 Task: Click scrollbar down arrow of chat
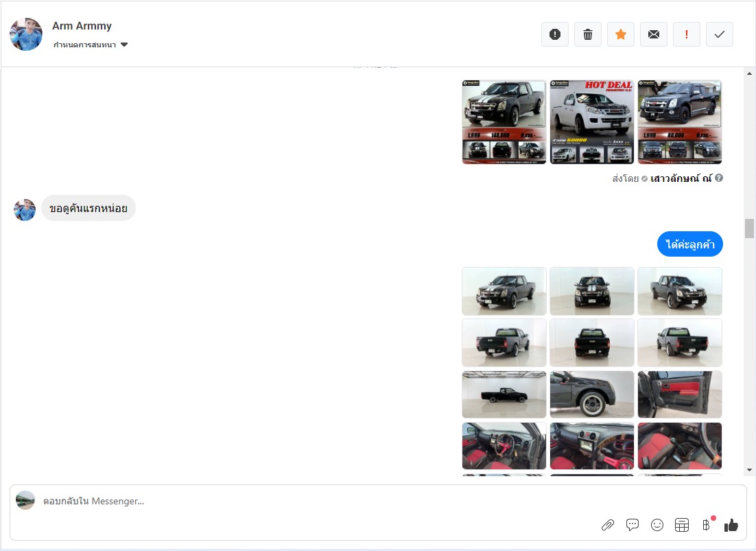tap(749, 470)
